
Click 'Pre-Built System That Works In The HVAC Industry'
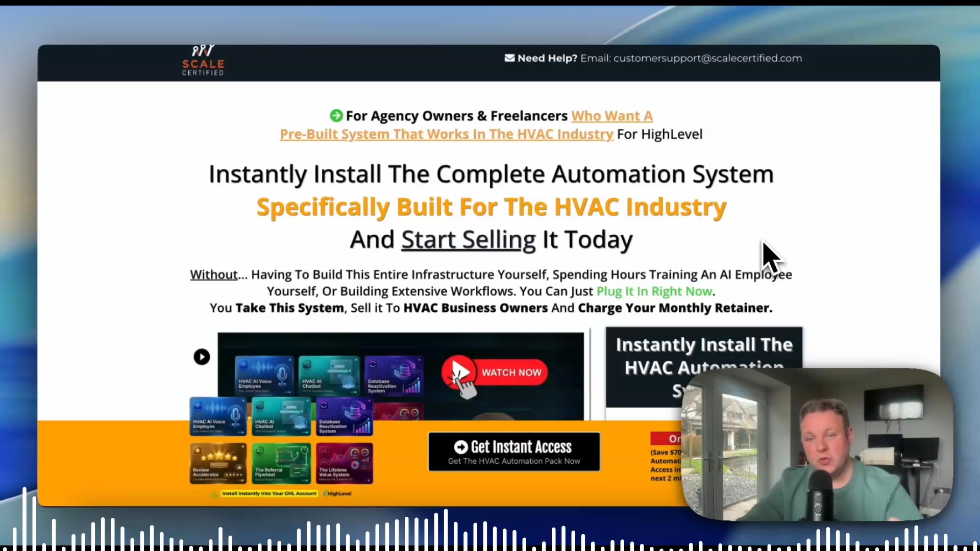446,134
